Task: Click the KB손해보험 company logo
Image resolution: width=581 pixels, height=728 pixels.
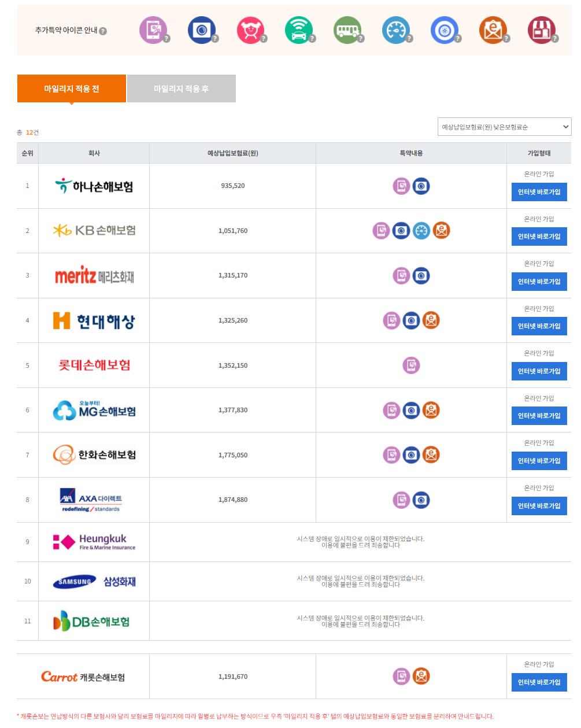Action: click(94, 230)
